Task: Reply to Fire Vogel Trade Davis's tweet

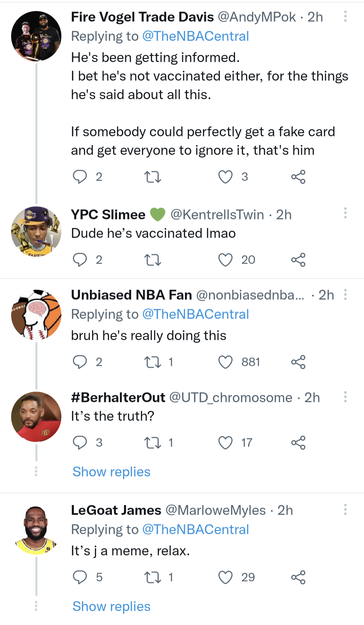Action: (80, 176)
